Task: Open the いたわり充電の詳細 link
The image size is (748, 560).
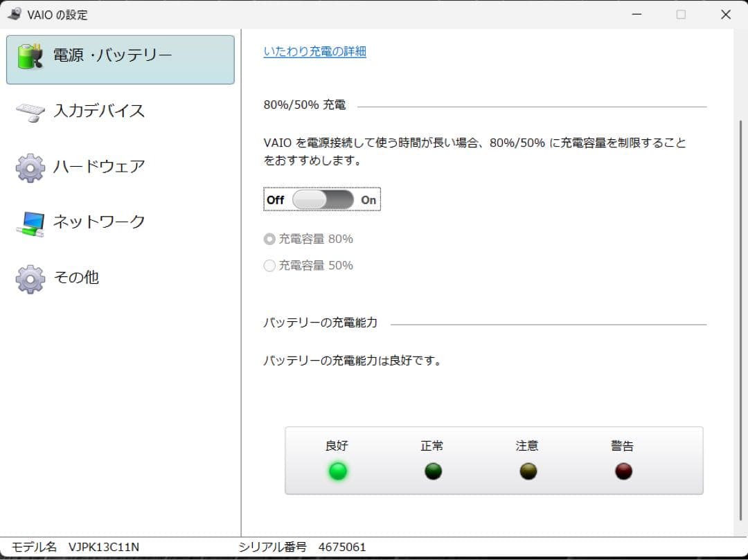Action: [315, 51]
